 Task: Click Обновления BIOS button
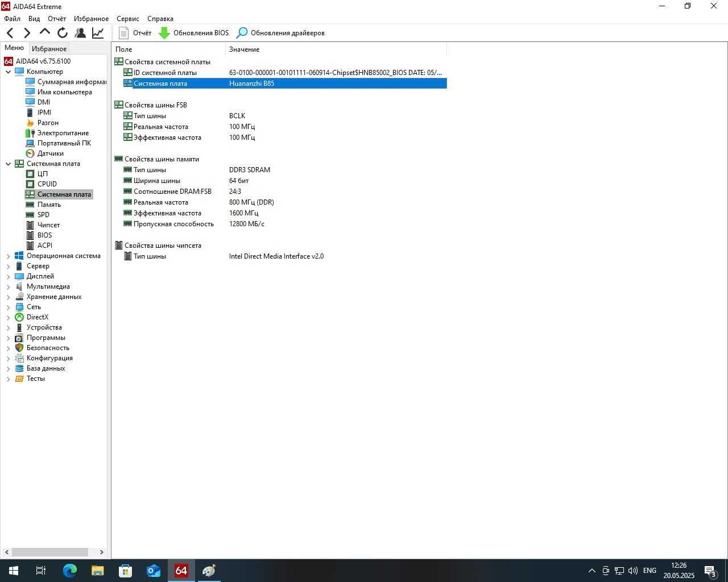(194, 33)
